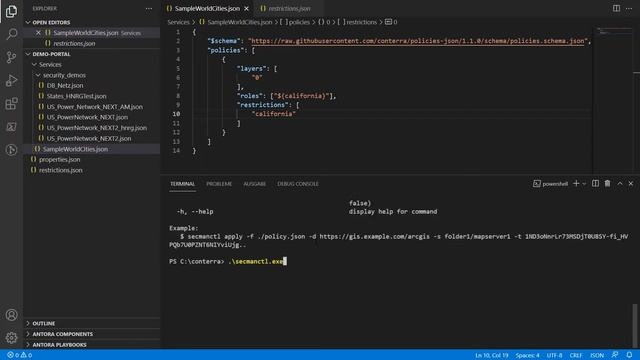Click Services breadcrumb segment
The height and width of the screenshot is (360, 640).
pos(178,22)
